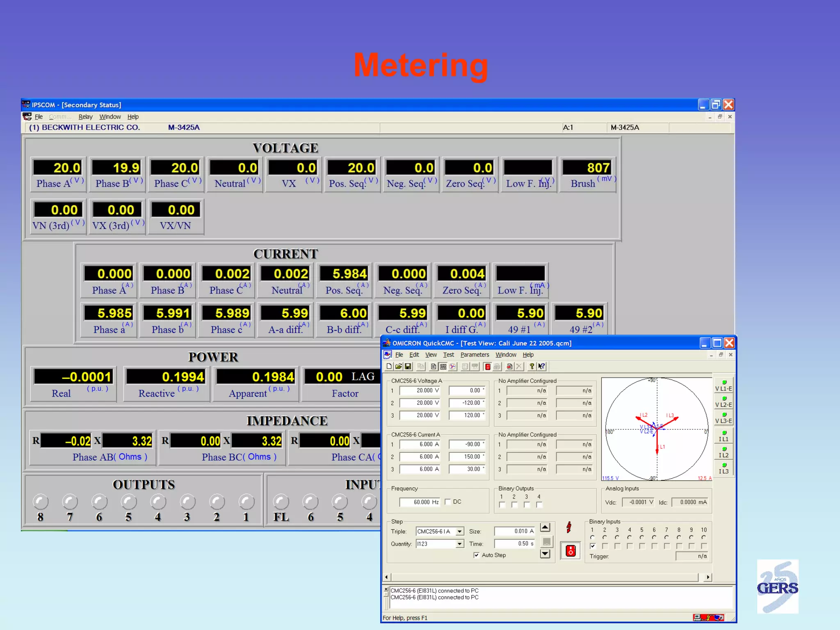Click Save diskette icon in QuickCMC toolbar
Image resolution: width=840 pixels, height=630 pixels.
pyautogui.click(x=408, y=367)
